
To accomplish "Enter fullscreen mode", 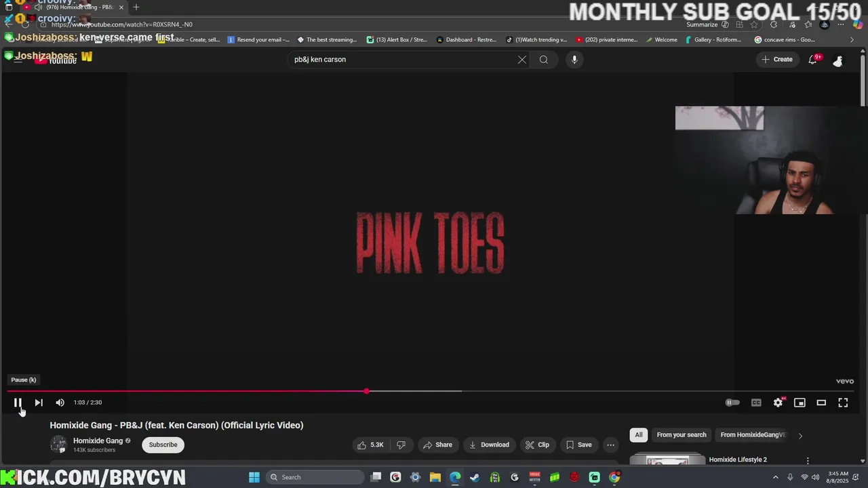I will coord(843,403).
